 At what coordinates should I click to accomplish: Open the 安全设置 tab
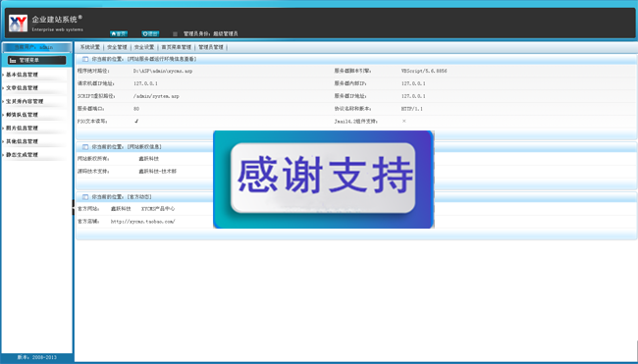(x=144, y=47)
